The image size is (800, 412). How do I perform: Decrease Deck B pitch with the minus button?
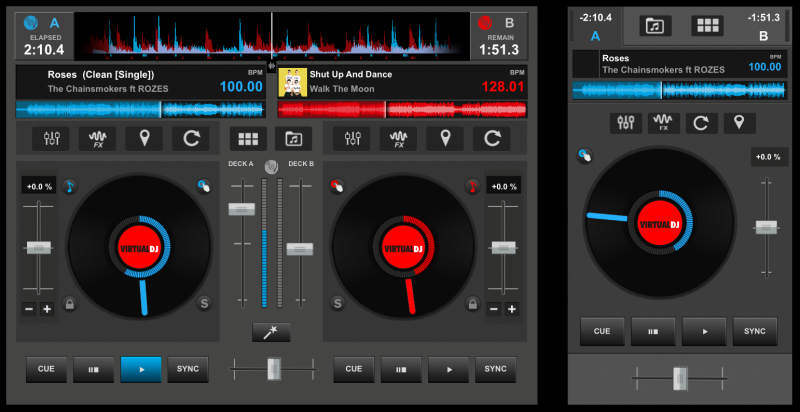tap(493, 308)
